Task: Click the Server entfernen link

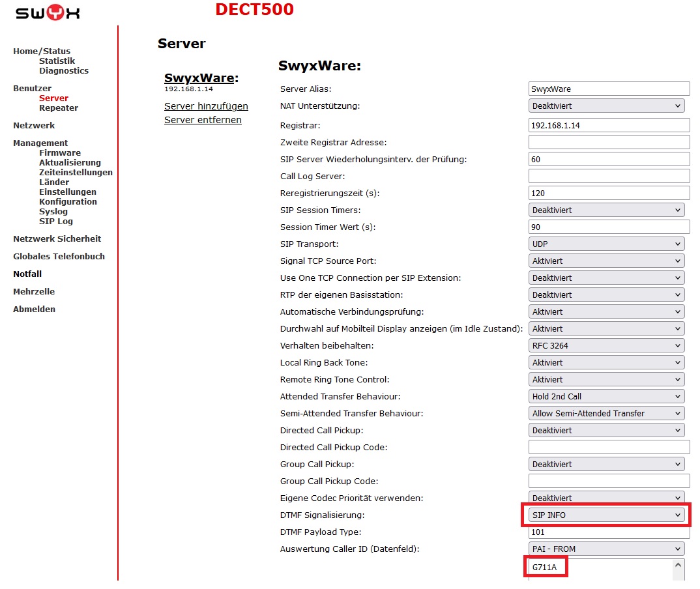Action: pos(203,120)
